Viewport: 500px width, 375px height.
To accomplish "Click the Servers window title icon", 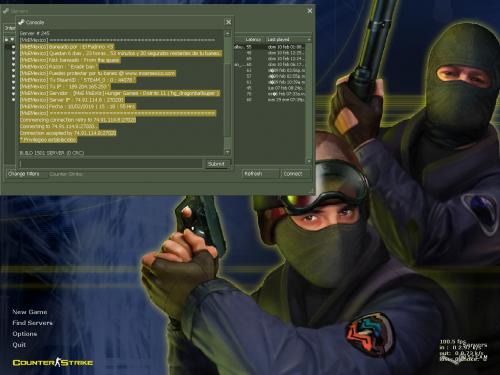I will click(6, 11).
